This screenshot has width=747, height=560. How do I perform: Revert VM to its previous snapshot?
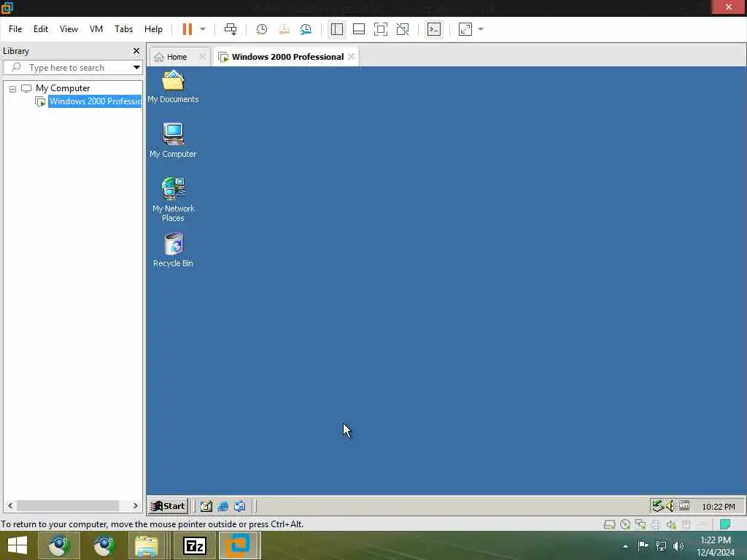[x=284, y=29]
